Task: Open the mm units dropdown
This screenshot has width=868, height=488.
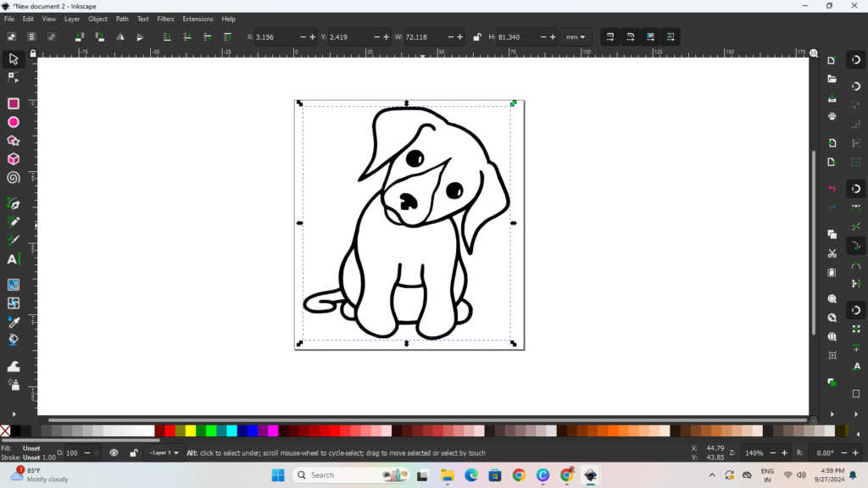Action: (576, 37)
